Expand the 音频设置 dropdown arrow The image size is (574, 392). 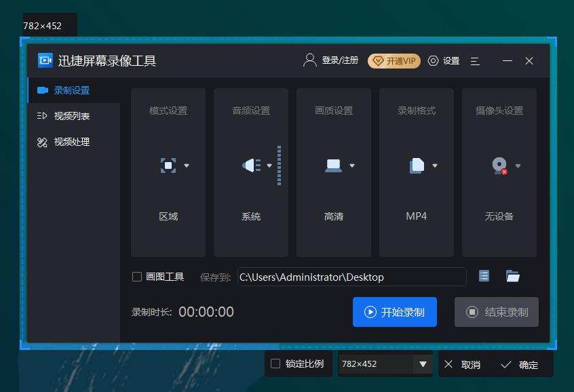click(269, 165)
